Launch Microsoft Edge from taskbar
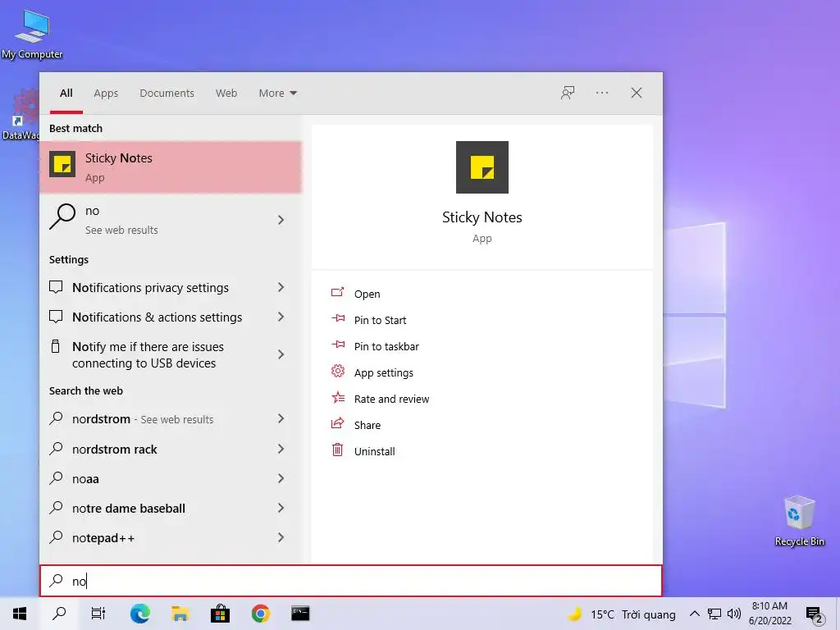This screenshot has width=840, height=630. (139, 614)
